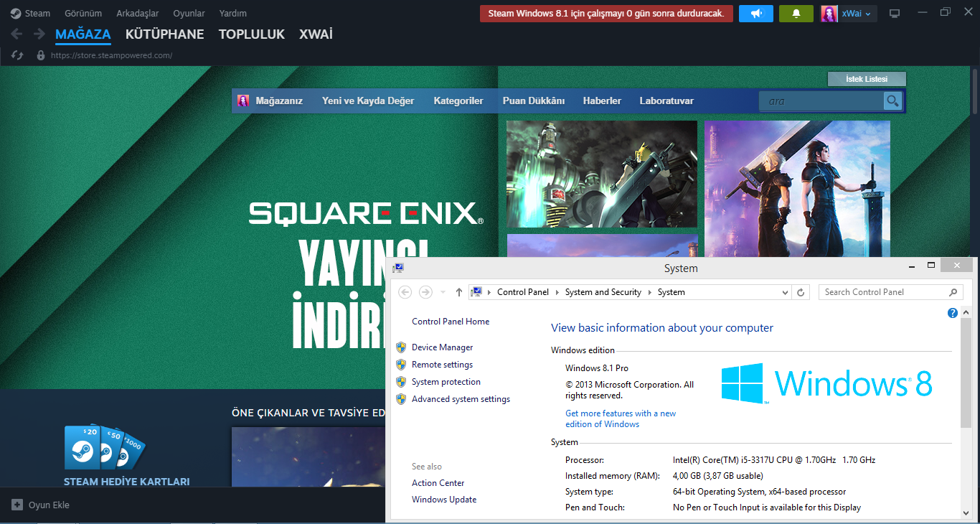Follow 'Get more features with a new edition' link

[x=621, y=418]
